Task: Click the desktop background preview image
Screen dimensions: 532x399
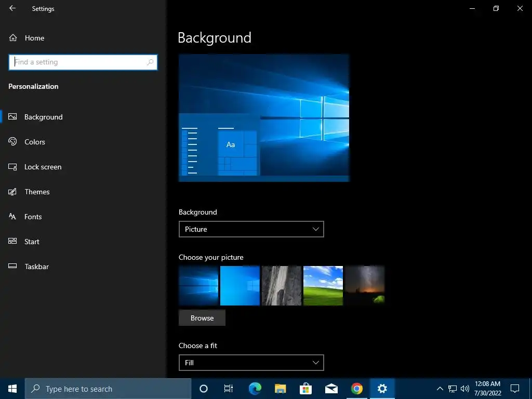Action: [x=264, y=118]
